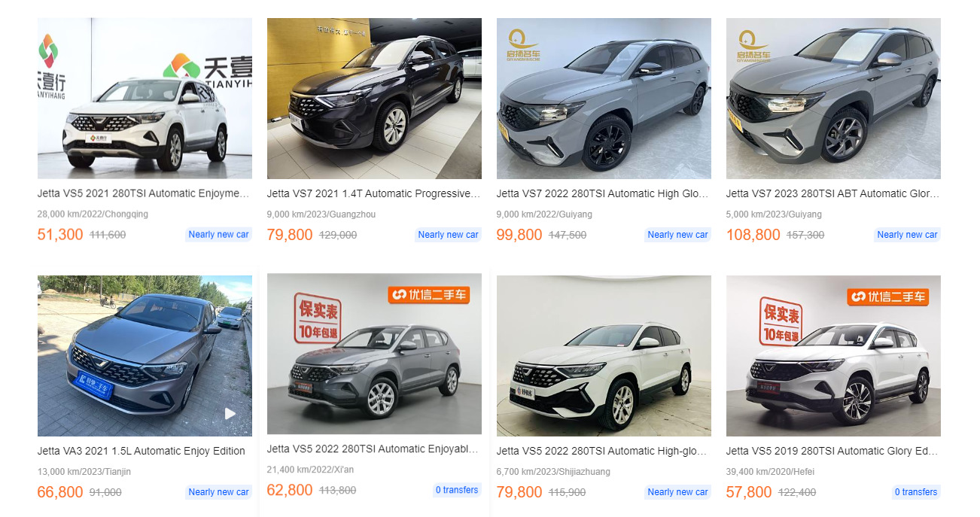Open the Jetta VS5 2019 Glory Edition listing
This screenshot has height=517, width=980.
tap(832, 451)
